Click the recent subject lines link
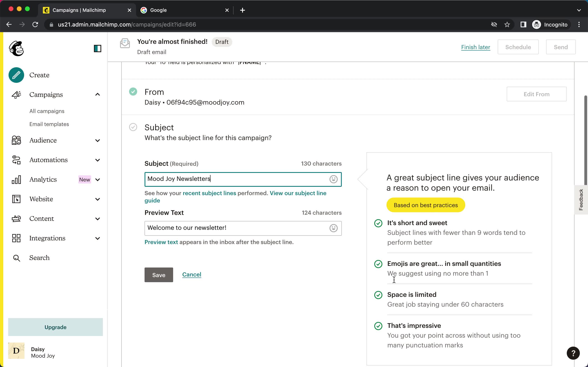This screenshot has height=367, width=588. tap(209, 193)
